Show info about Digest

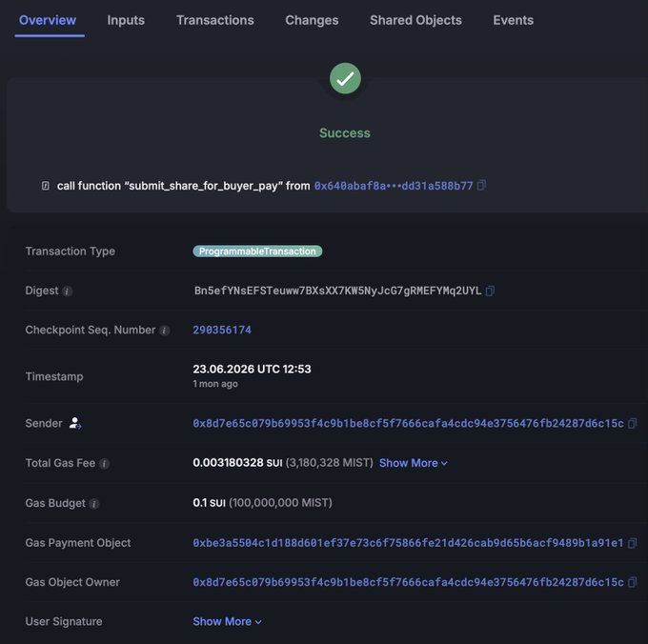pyautogui.click(x=67, y=292)
